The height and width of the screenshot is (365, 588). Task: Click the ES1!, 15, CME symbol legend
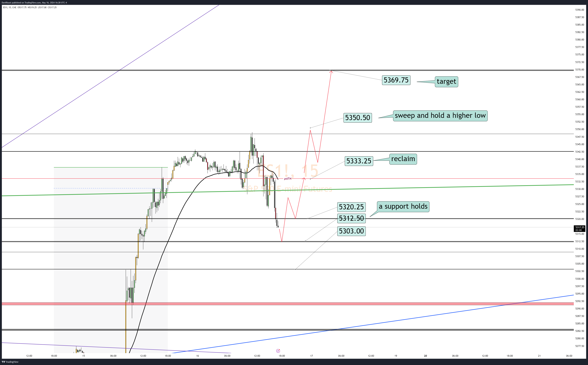coord(10,7)
